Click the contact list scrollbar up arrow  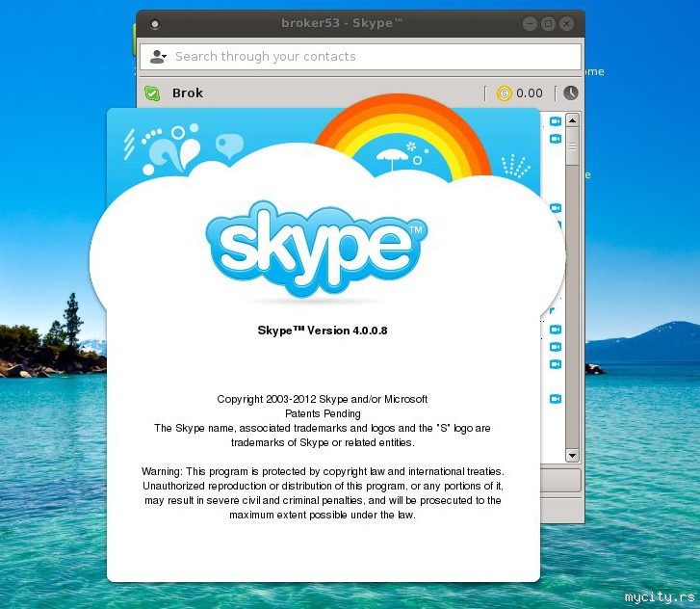(x=572, y=120)
